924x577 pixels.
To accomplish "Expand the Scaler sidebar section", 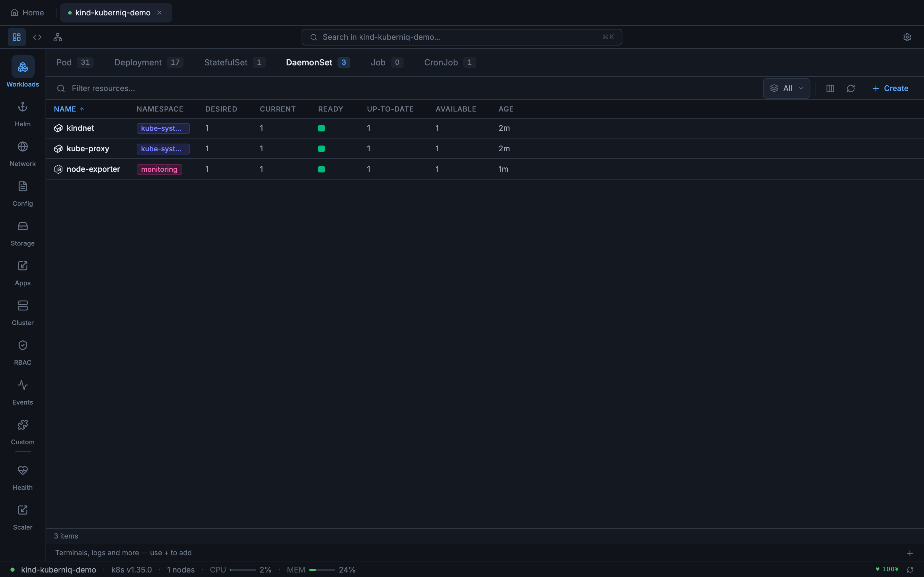I will coord(22,516).
